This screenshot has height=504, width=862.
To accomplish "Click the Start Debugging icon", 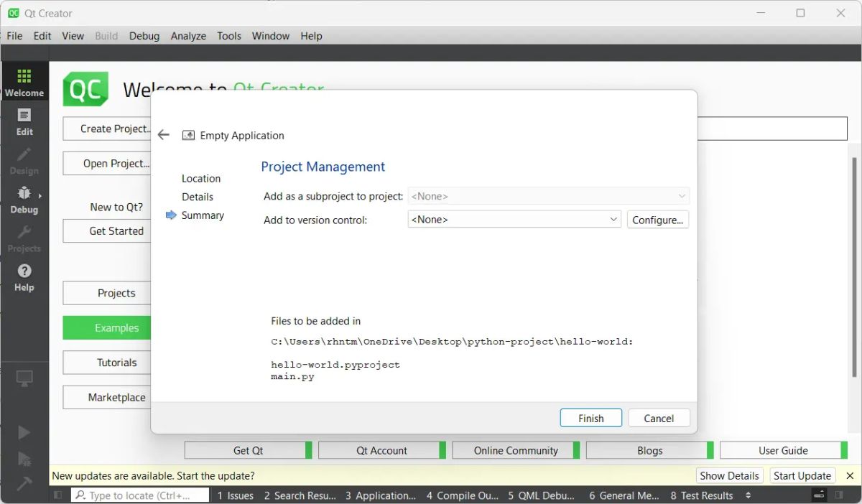I will [x=24, y=459].
